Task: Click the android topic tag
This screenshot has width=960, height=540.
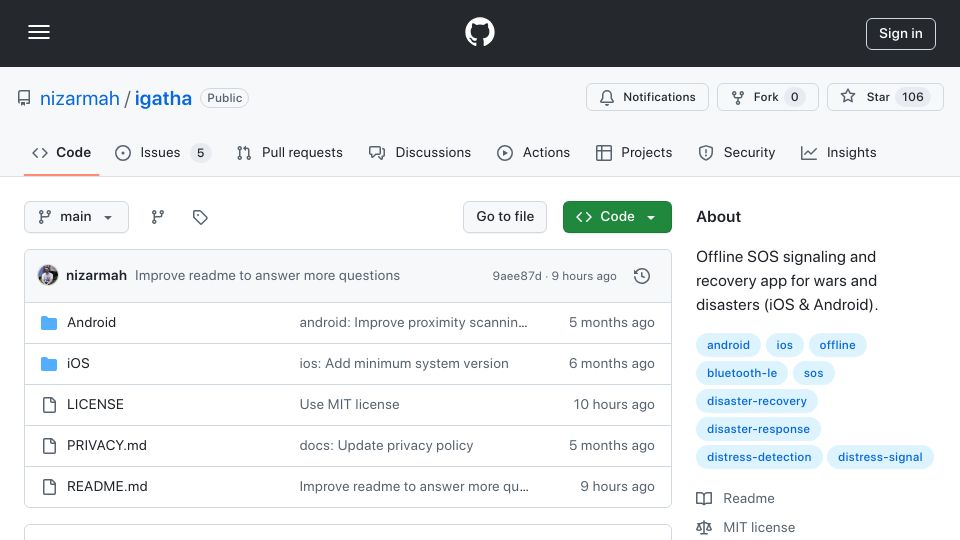Action: [728, 345]
